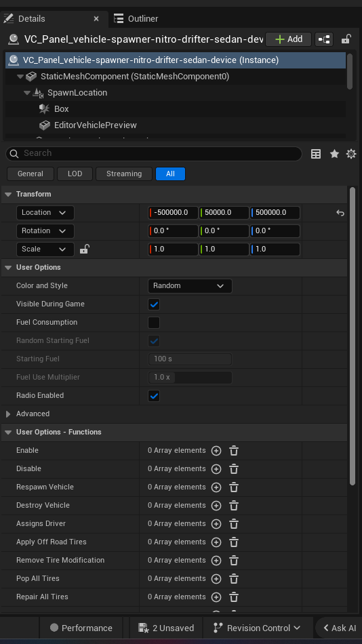
Task: Toggle Random Starting Fuel checkbox
Action: (x=154, y=341)
